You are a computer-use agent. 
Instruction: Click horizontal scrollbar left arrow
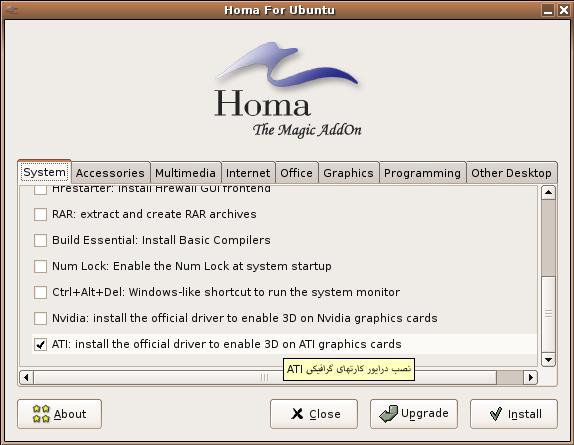26,377
